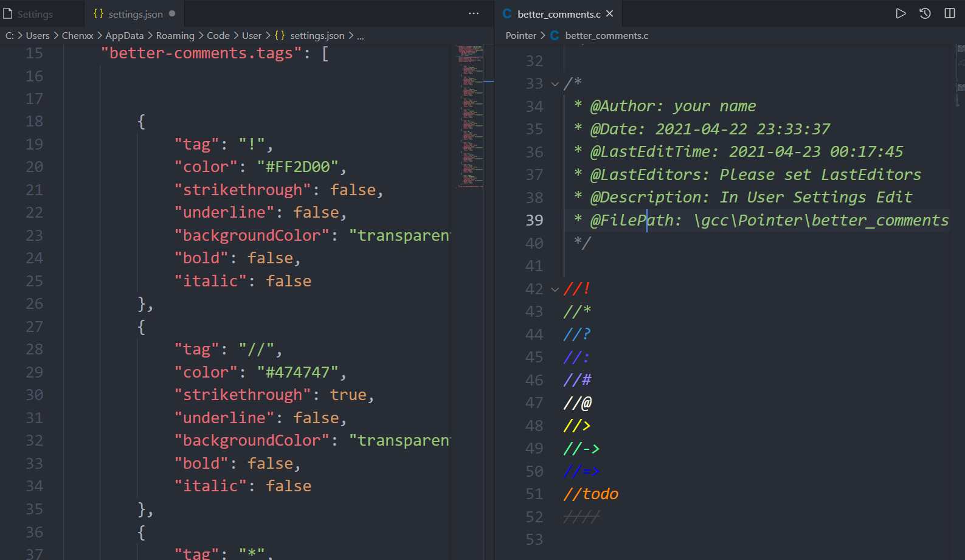This screenshot has width=965, height=560.
Task: Click the "better-comments.tags" key
Action: [x=201, y=53]
